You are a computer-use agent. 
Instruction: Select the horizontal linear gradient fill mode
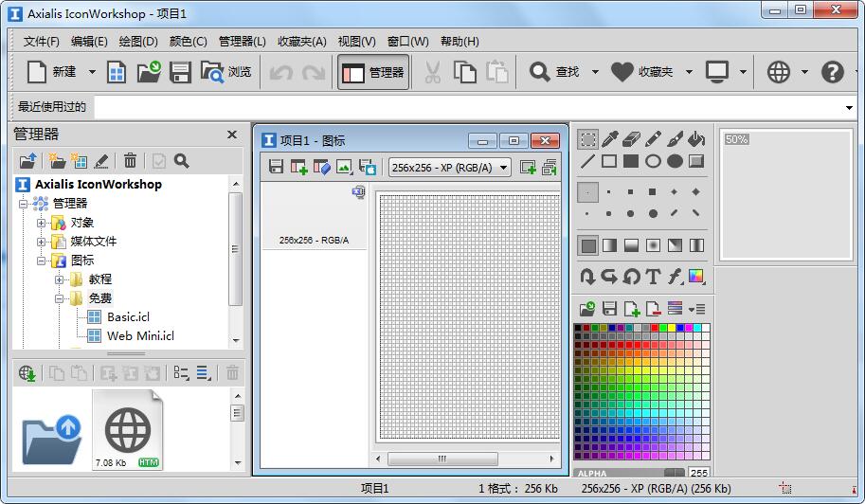point(609,245)
